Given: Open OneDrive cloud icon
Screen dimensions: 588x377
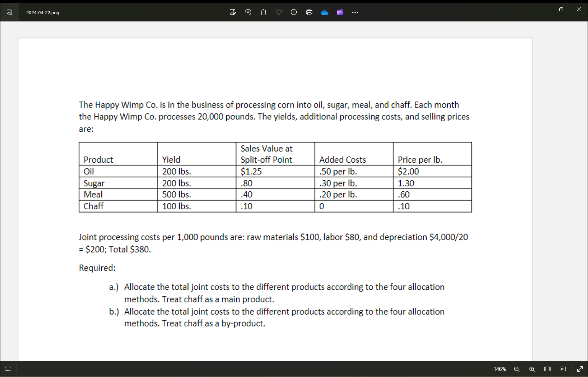Looking at the screenshot, I should point(325,12).
